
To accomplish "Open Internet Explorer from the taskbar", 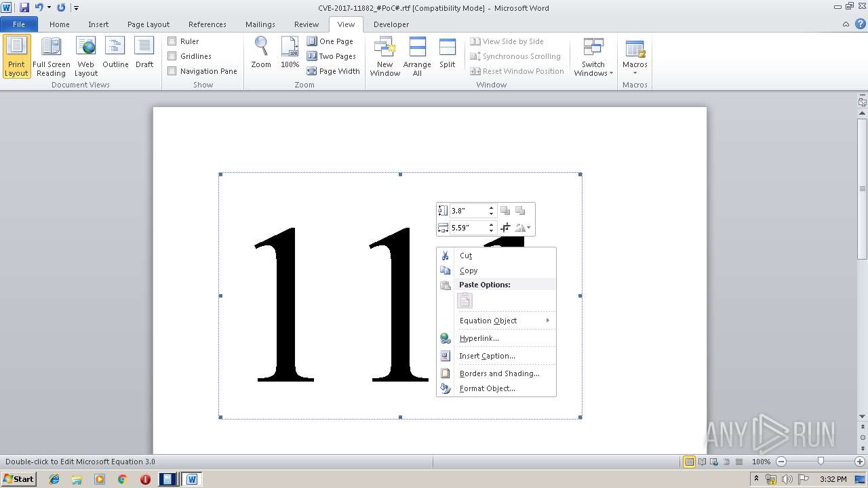I will click(x=54, y=479).
